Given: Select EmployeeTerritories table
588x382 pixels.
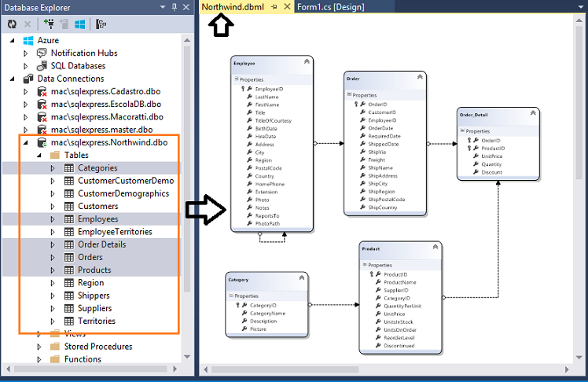Looking at the screenshot, I should (115, 232).
